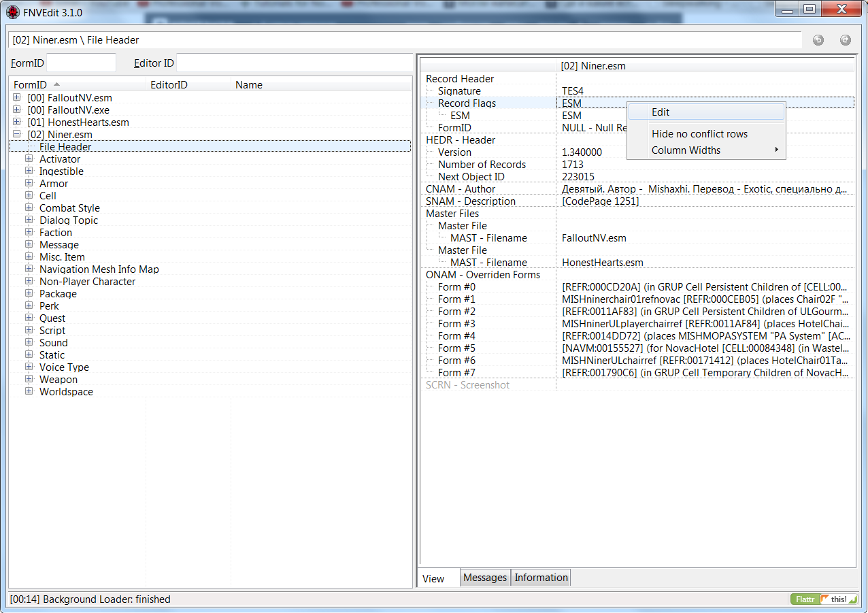Viewport: 868px width, 613px height.
Task: Select the Message tree item
Action: point(59,244)
